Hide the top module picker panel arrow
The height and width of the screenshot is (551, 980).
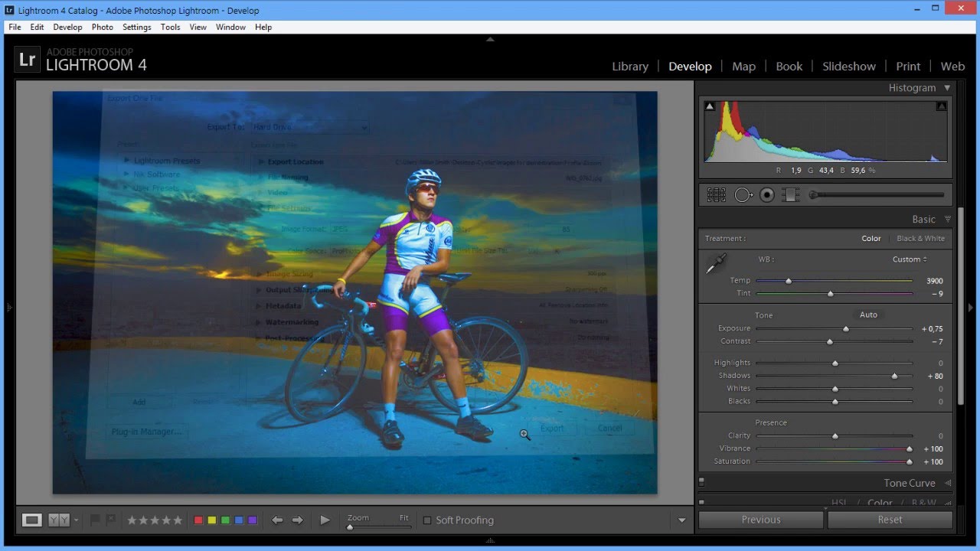[x=490, y=39]
